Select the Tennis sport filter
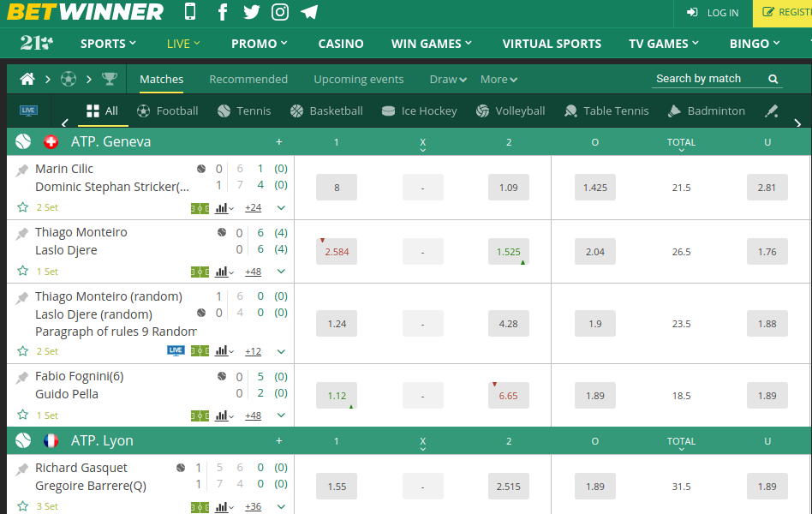812x514 pixels. [x=244, y=111]
